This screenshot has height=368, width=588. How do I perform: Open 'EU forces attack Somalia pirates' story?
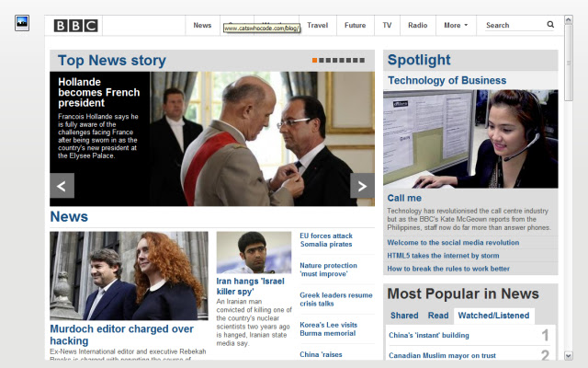coord(326,240)
